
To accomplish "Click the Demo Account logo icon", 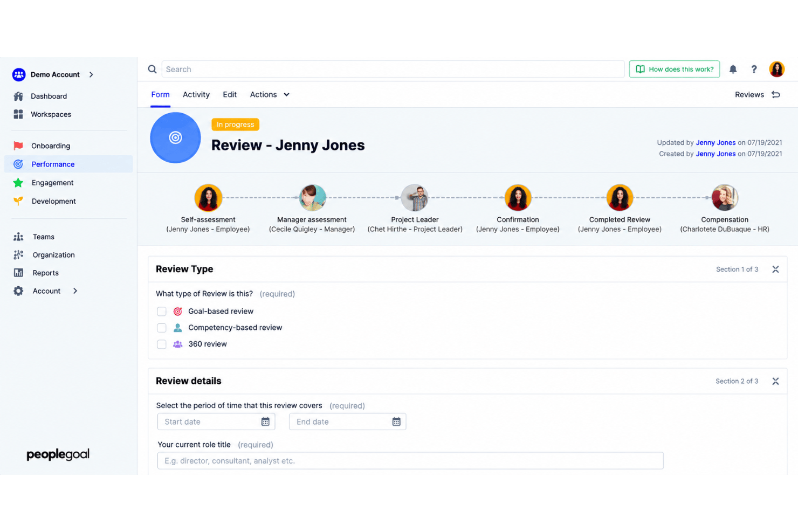I will coord(19,74).
